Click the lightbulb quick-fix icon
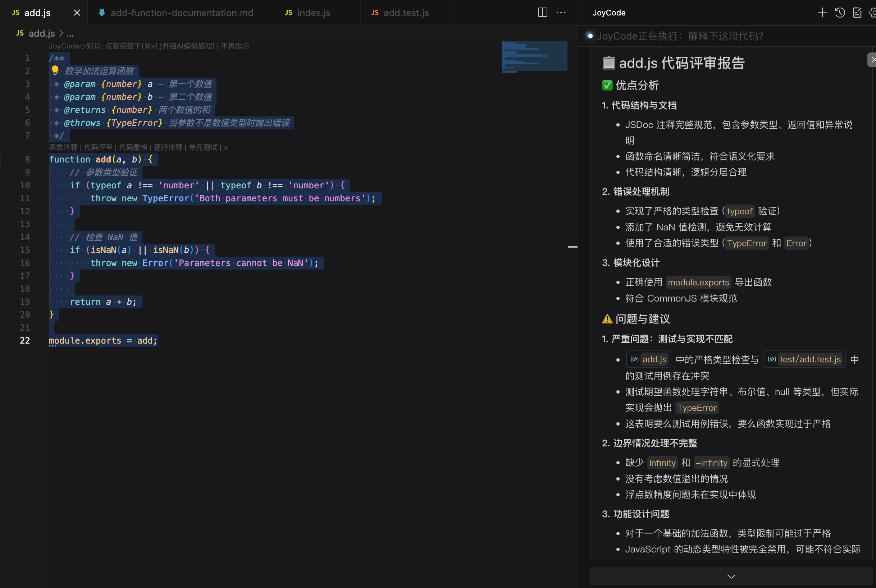 click(x=55, y=70)
